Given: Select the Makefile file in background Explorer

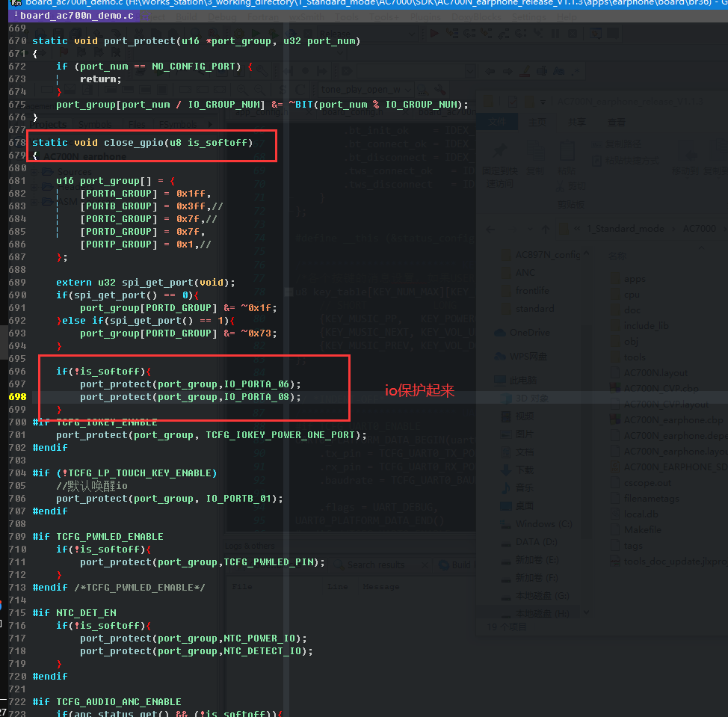Looking at the screenshot, I should click(636, 530).
